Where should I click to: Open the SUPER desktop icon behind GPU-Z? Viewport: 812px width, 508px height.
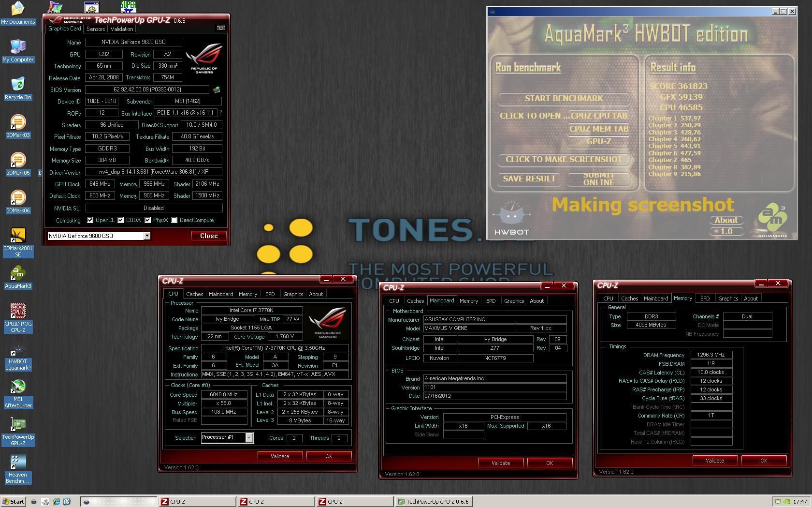pos(129,6)
